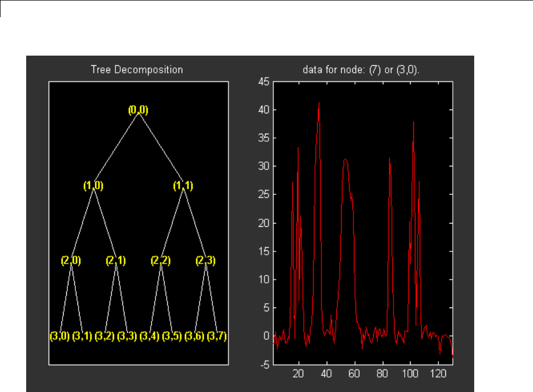Click x-axis tick label 60
The image size is (533, 392).
coord(354,374)
